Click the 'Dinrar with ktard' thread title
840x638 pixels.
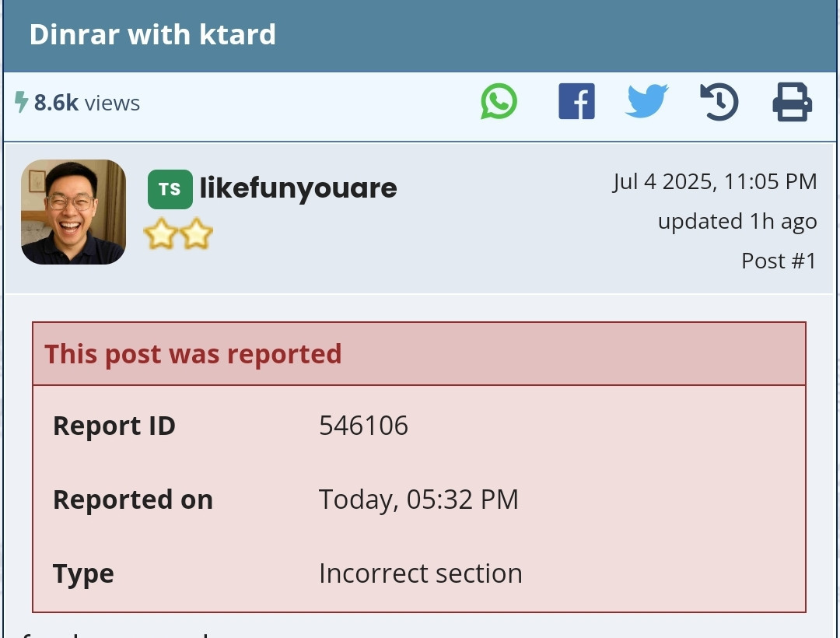point(152,35)
